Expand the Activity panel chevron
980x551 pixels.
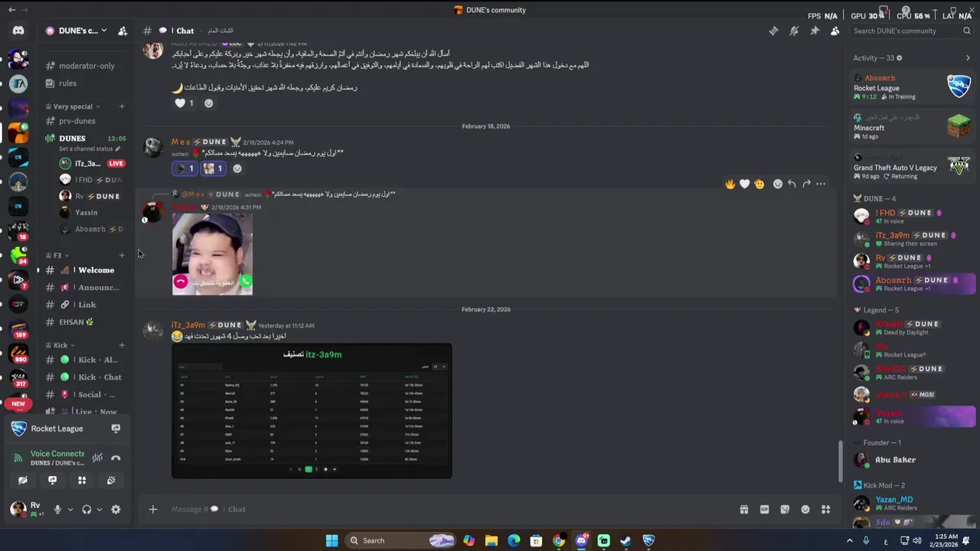pos(968,58)
